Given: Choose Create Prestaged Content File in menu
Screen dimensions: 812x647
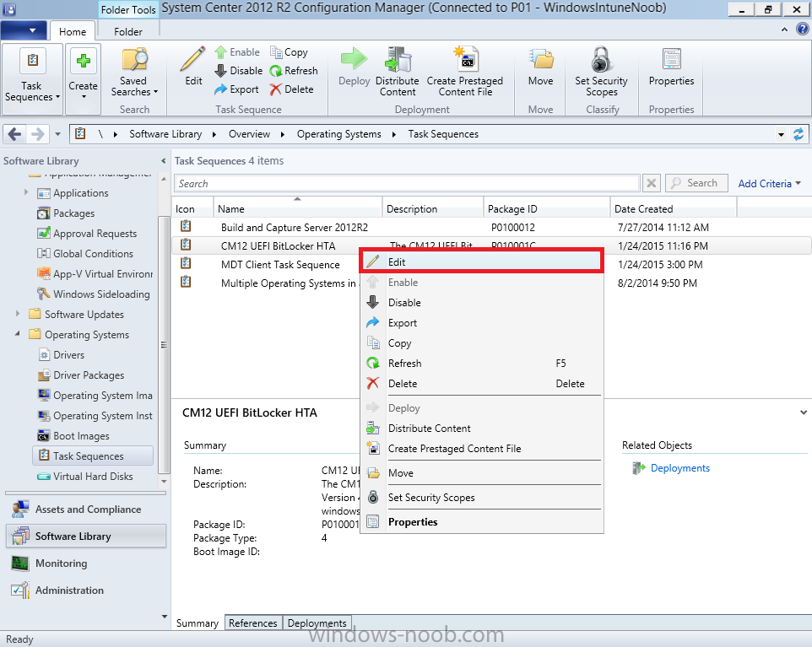Looking at the screenshot, I should (482, 448).
